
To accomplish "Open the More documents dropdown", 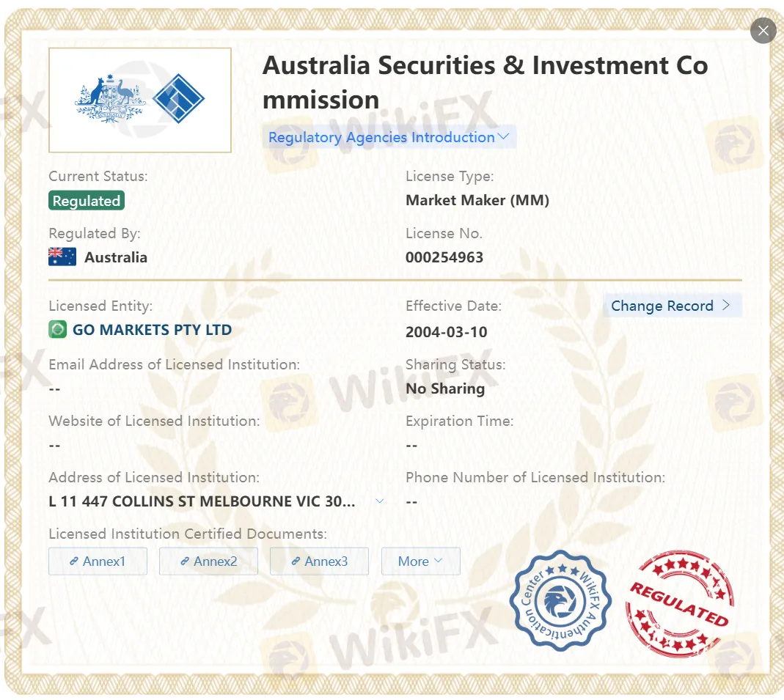I will [x=420, y=561].
